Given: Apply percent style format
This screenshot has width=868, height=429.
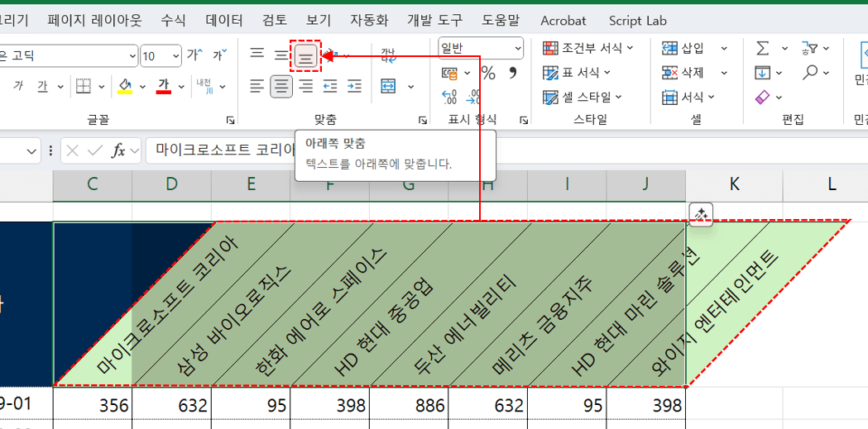Looking at the screenshot, I should [488, 73].
